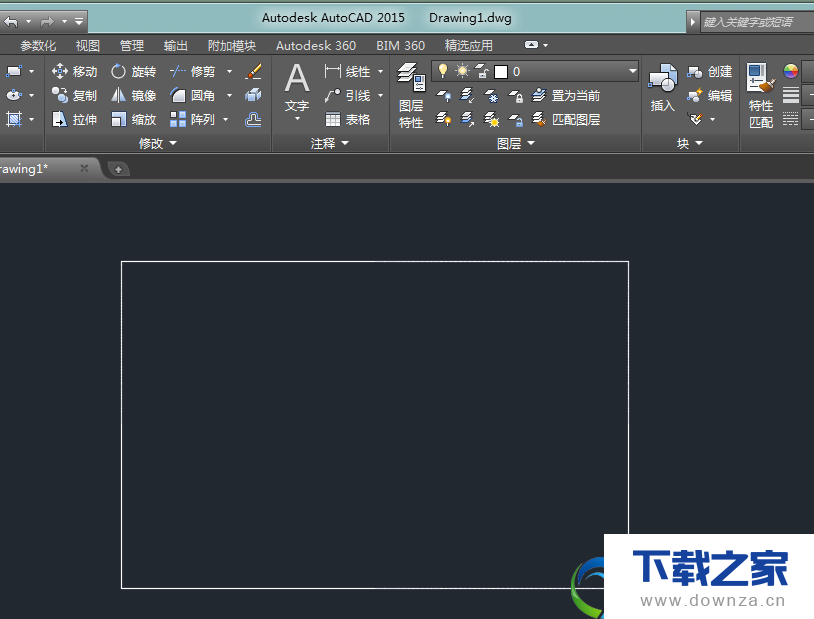This screenshot has height=619, width=814.
Task: Click the object color wheel icon
Action: [x=791, y=71]
